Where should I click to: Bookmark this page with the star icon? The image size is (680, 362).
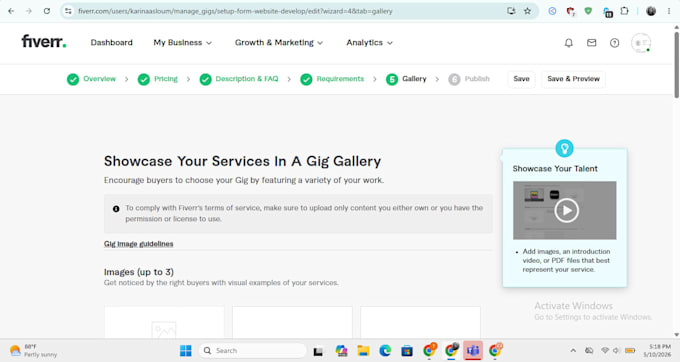pyautogui.click(x=527, y=11)
